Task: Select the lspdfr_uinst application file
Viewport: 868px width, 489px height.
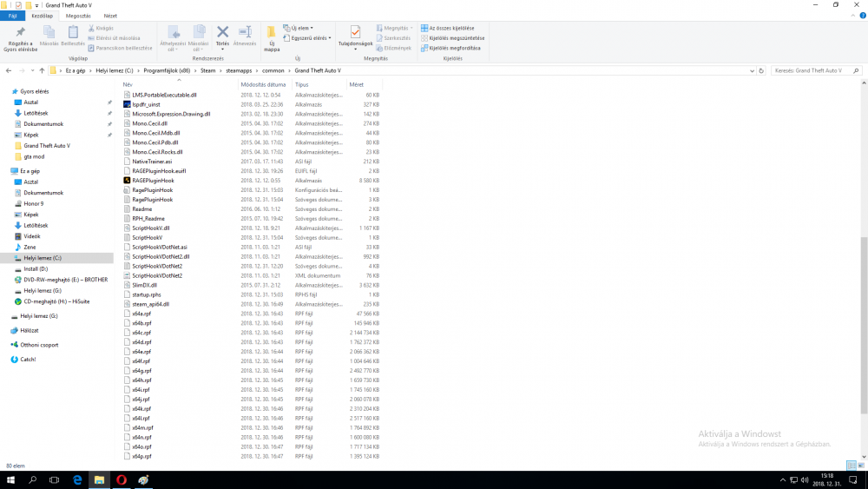Action: pyautogui.click(x=146, y=104)
